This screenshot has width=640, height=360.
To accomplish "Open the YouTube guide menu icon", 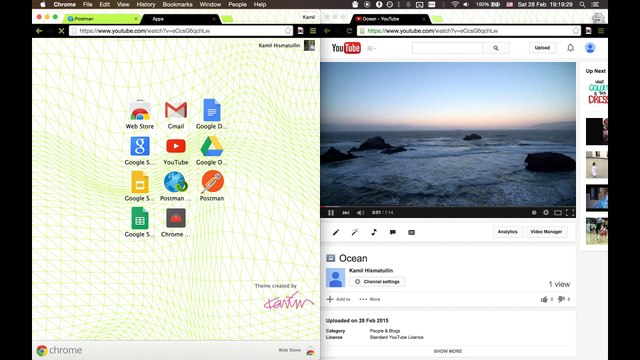I will (371, 48).
